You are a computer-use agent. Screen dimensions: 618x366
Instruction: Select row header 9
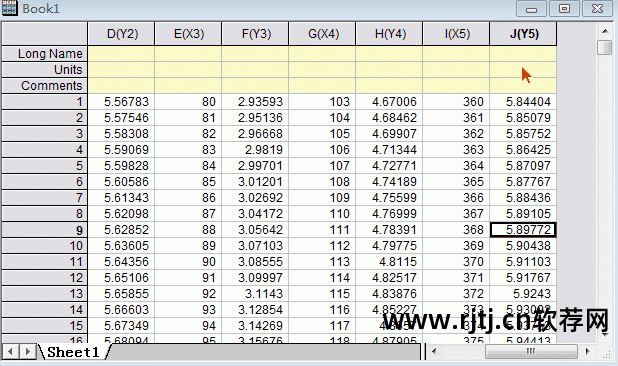[x=45, y=230]
